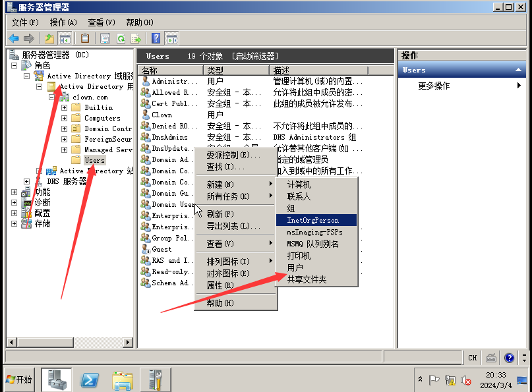Select the properties clipboard icon in the toolbar

pos(86,38)
